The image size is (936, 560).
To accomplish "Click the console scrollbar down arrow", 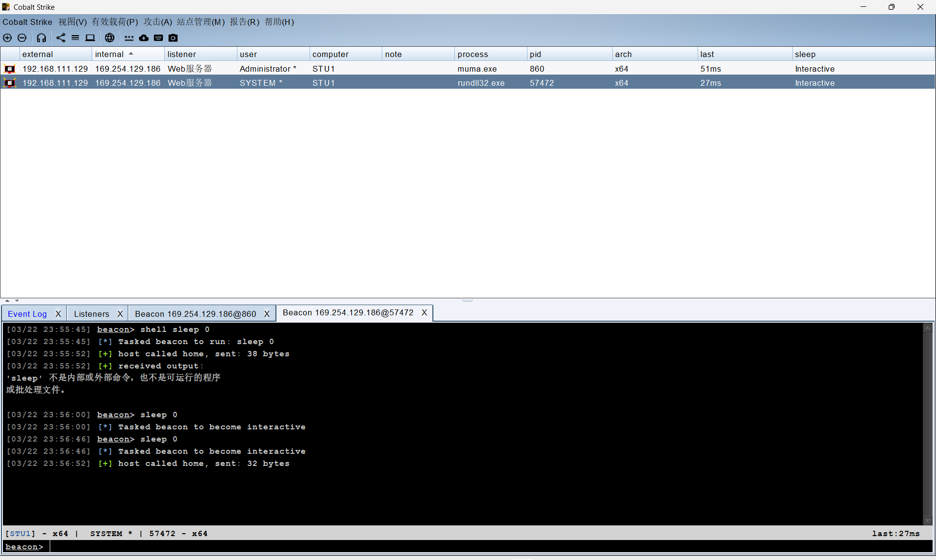I will click(928, 521).
